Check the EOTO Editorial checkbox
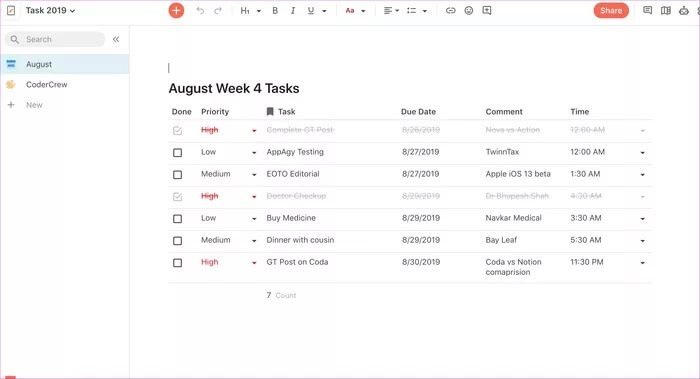 coord(177,175)
